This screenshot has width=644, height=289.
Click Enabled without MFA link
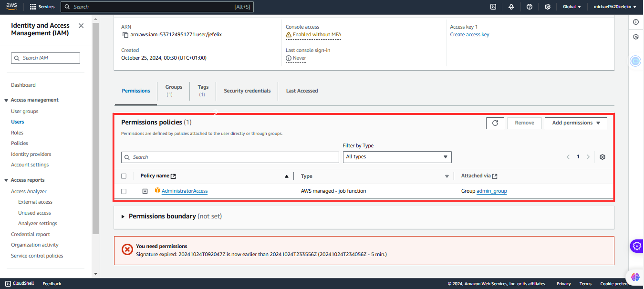[x=317, y=34]
